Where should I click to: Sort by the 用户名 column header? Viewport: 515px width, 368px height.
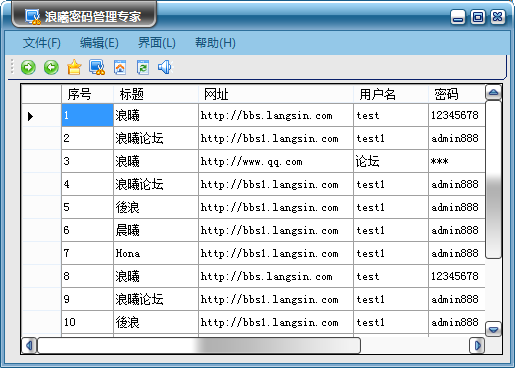pos(391,94)
